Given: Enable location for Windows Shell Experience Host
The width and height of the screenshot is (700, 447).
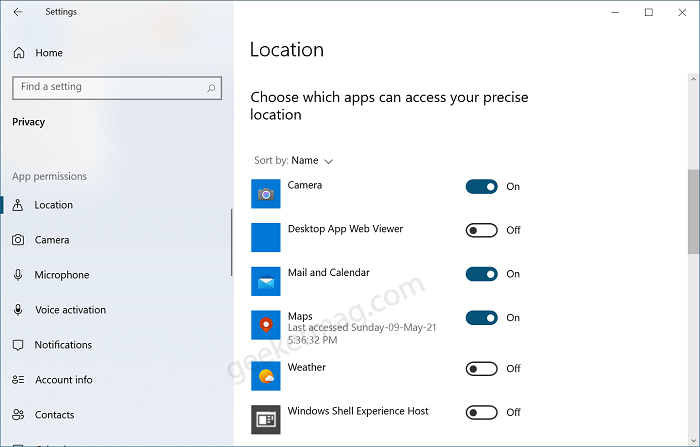Looking at the screenshot, I should point(481,413).
